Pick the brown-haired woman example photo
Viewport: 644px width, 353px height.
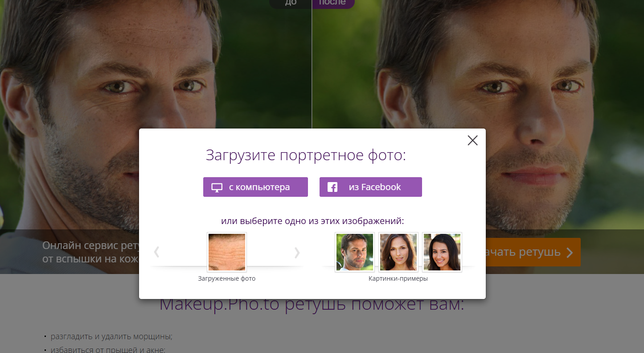click(398, 252)
